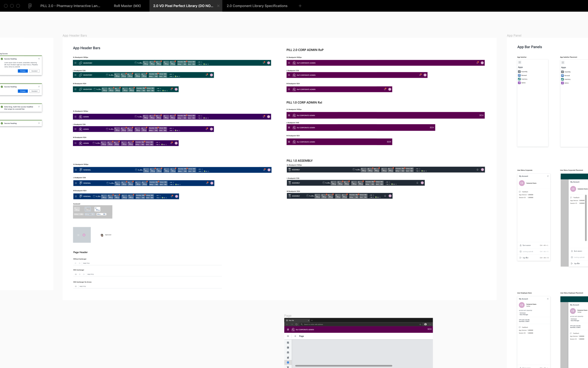Open the app grid launcher in App Switcher panel
The image size is (588, 368).
click(520, 62)
